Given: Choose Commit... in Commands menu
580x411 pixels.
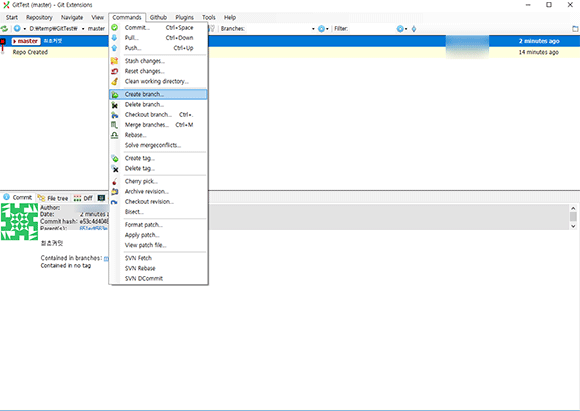Looking at the screenshot, I should click(x=158, y=27).
